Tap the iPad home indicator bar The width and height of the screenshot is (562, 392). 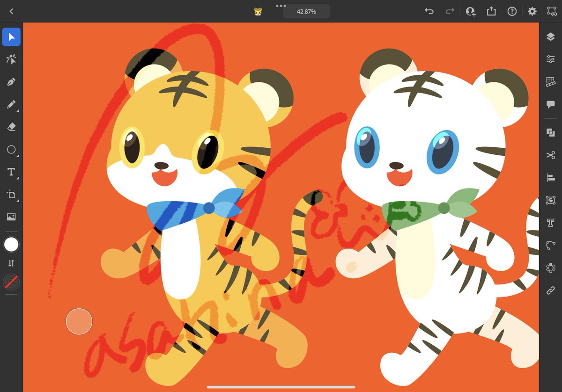click(x=281, y=387)
